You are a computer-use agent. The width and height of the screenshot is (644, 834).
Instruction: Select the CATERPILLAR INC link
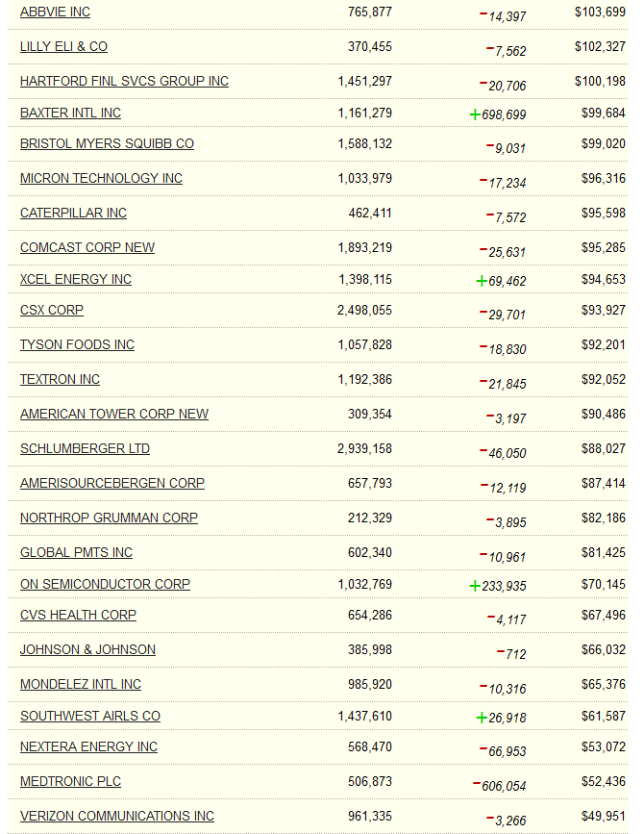(73, 213)
